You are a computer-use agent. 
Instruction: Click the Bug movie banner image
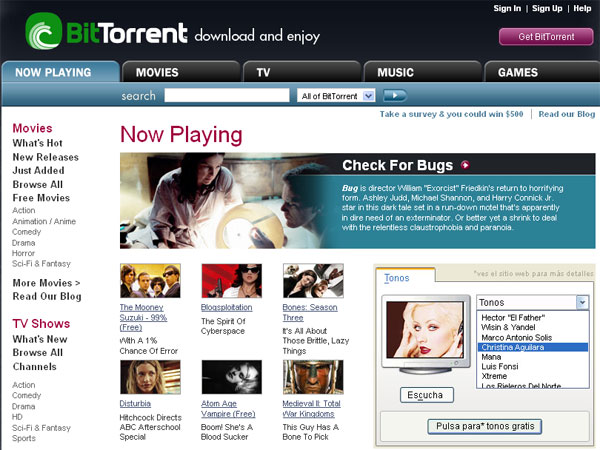pyautogui.click(x=226, y=201)
